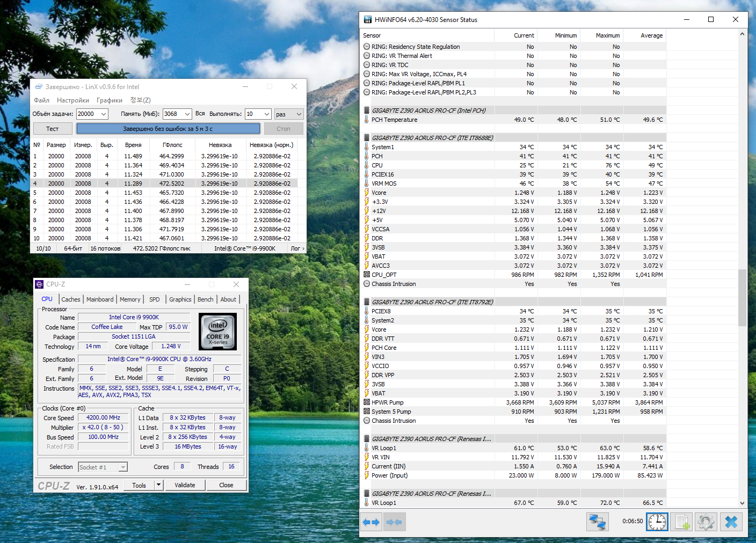Click the 4200.00 MHz Core Speed value
The width and height of the screenshot is (756, 543).
tap(104, 417)
